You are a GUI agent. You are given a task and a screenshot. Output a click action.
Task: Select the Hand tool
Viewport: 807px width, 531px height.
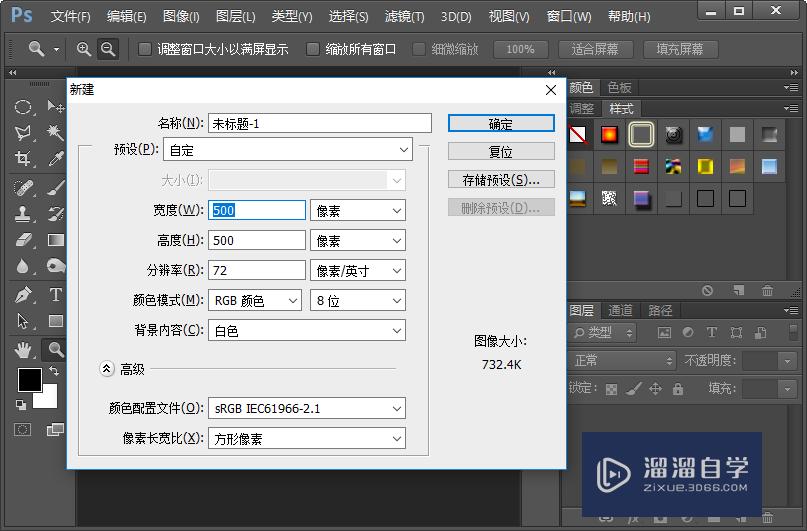coord(23,350)
